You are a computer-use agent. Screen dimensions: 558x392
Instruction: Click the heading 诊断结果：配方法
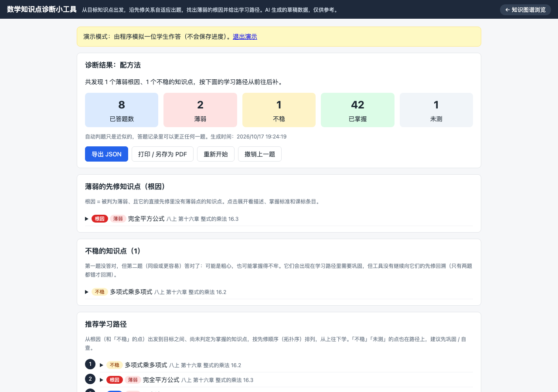point(113,65)
